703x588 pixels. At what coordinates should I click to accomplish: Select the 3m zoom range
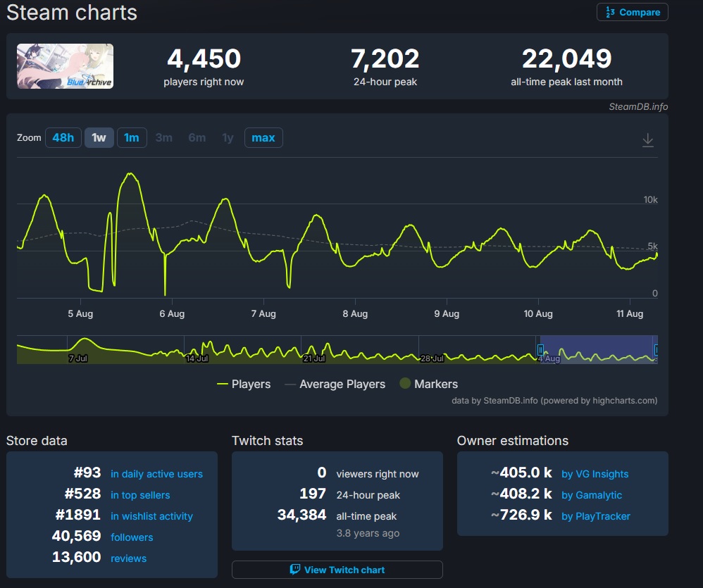(x=164, y=137)
